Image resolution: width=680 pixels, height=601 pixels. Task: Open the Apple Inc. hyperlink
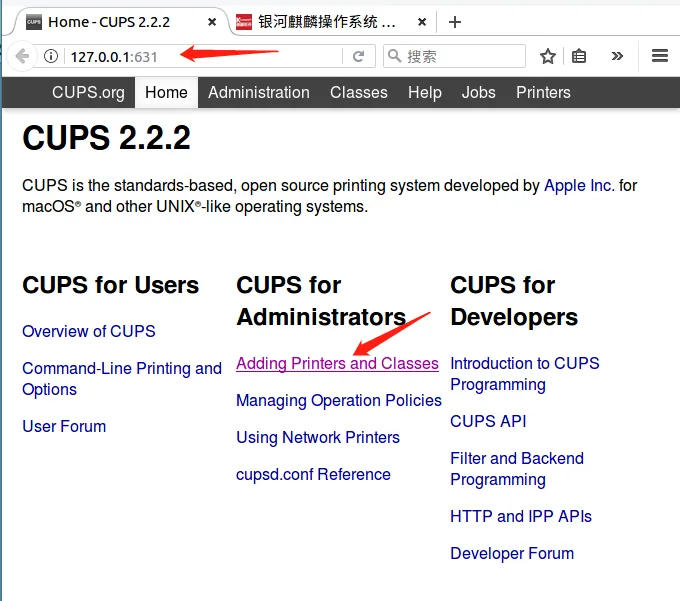pos(579,186)
